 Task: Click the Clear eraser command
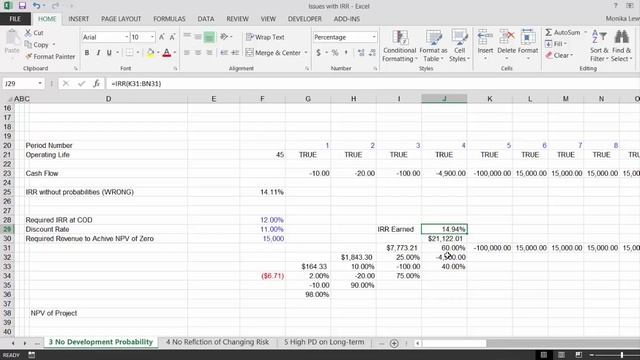coord(559,55)
